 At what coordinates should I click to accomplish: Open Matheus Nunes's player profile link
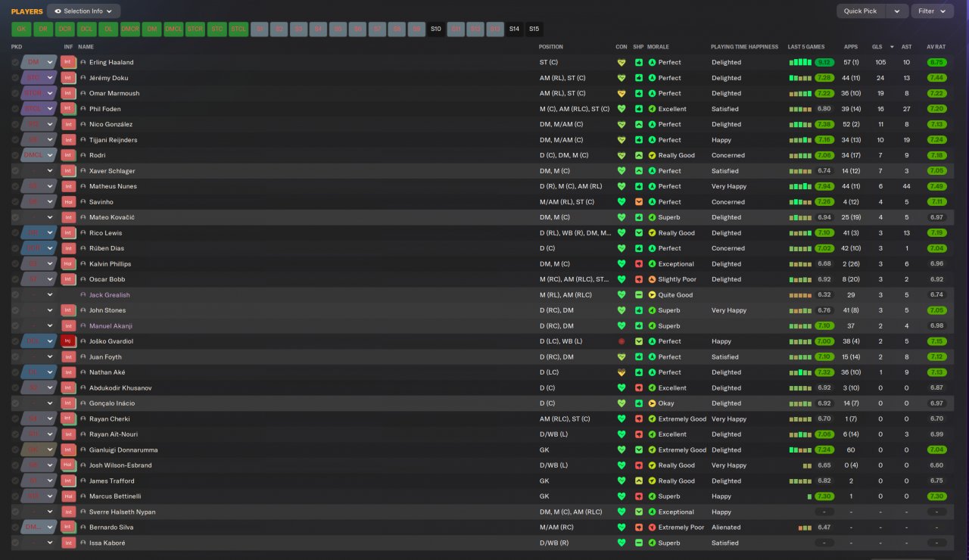pos(113,186)
